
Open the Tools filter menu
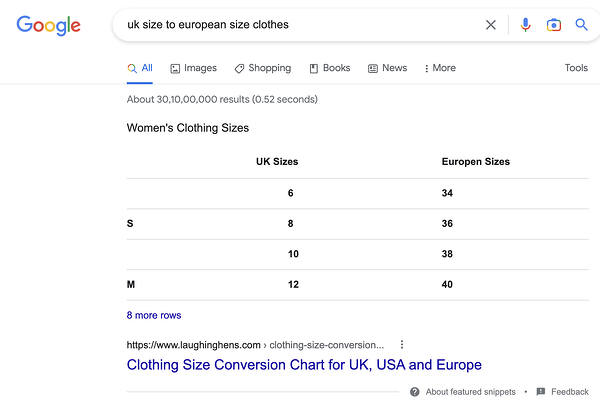tap(576, 68)
